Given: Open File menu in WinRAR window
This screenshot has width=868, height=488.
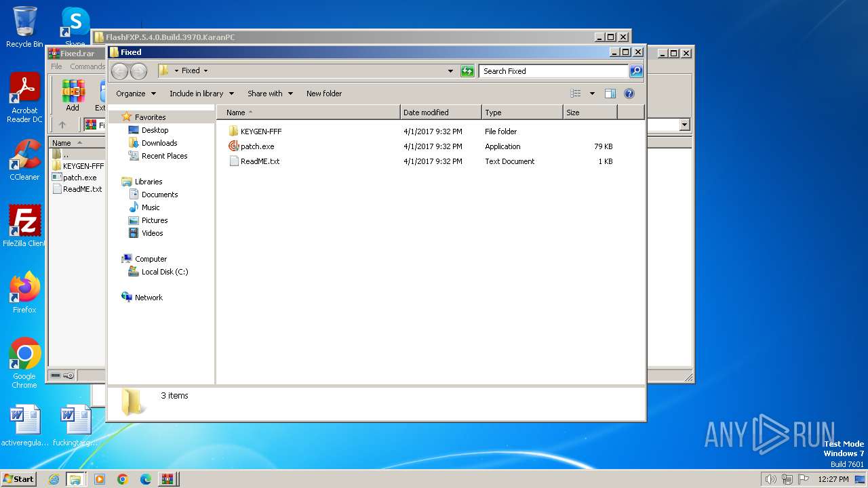Looking at the screenshot, I should coord(57,66).
